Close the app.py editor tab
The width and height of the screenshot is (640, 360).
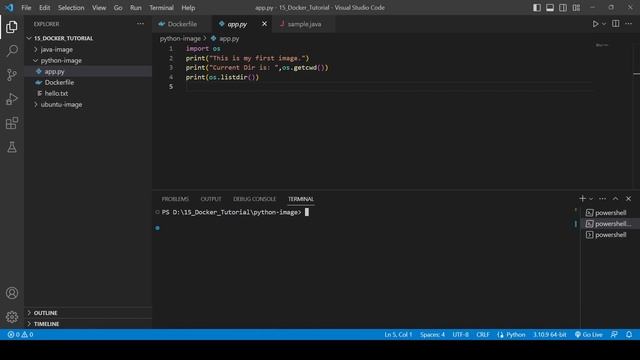coord(264,24)
